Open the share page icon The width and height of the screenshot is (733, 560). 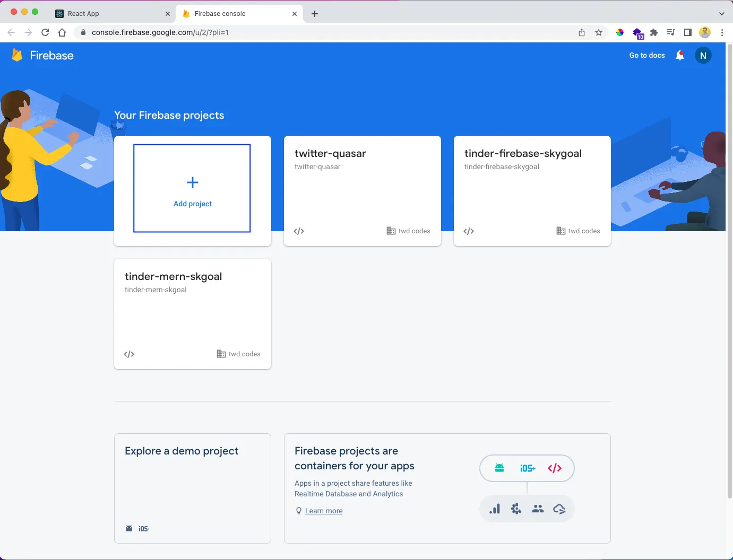tap(582, 32)
